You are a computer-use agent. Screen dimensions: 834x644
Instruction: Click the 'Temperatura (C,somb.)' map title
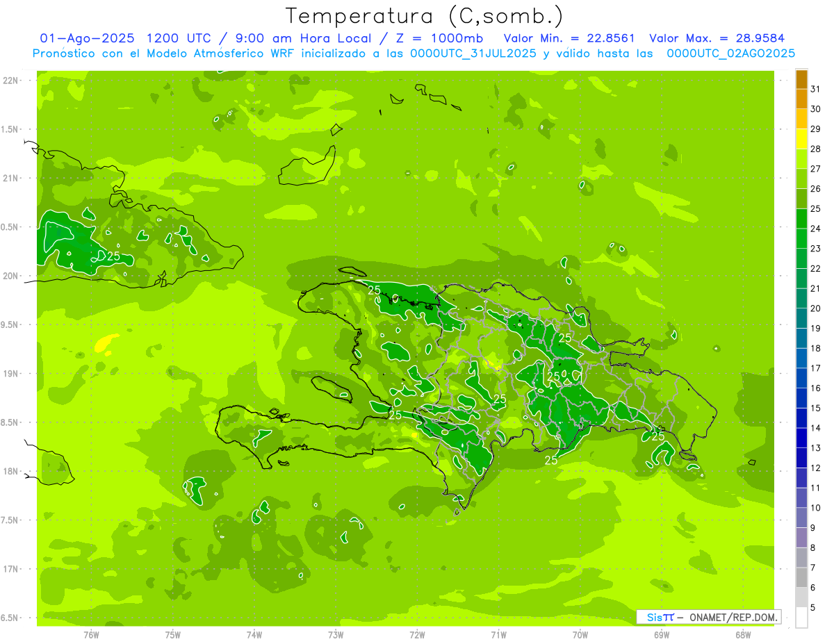[425, 15]
